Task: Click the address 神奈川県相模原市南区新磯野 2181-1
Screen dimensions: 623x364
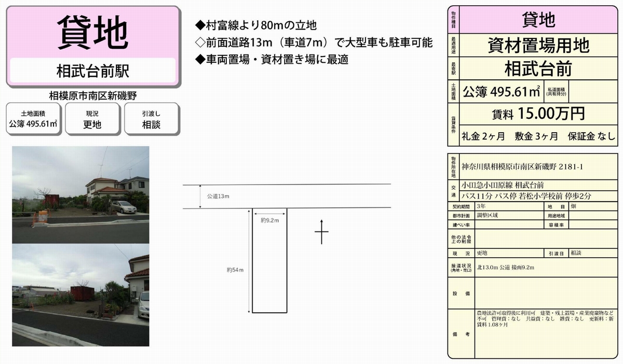Action: point(522,167)
